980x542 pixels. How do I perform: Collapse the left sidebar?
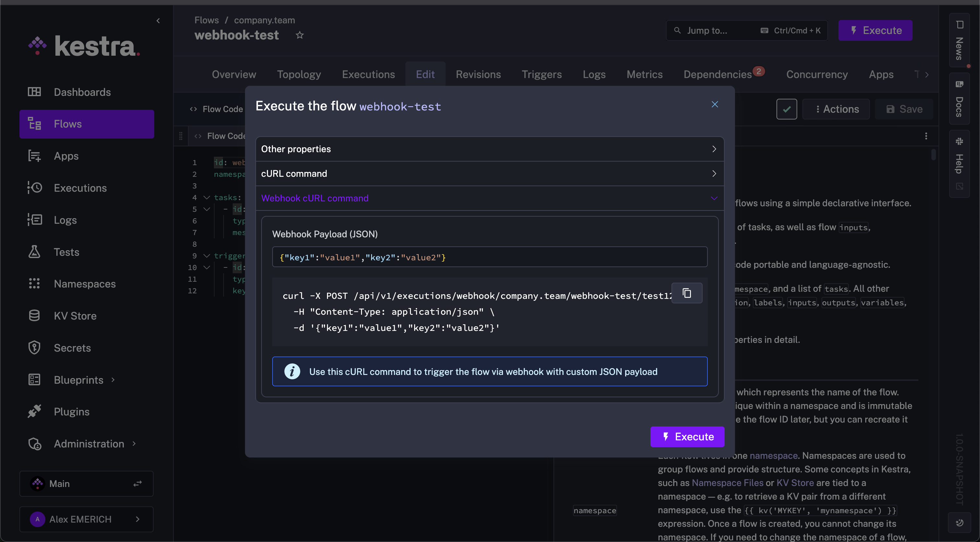point(158,20)
